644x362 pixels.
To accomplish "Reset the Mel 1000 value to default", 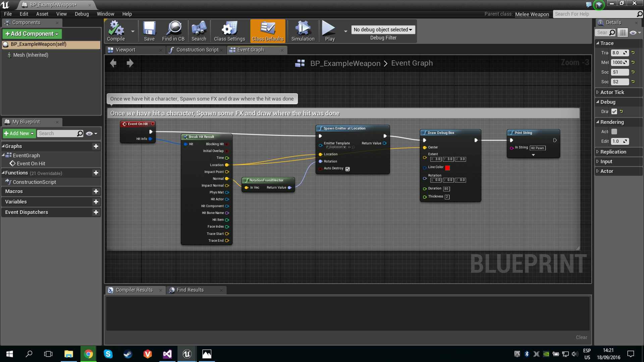I will pos(633,62).
